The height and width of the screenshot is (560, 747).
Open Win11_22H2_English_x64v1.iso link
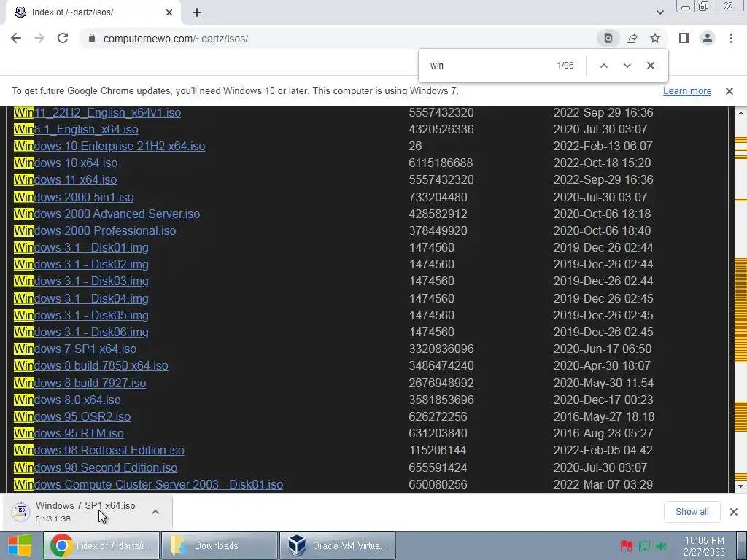97,113
